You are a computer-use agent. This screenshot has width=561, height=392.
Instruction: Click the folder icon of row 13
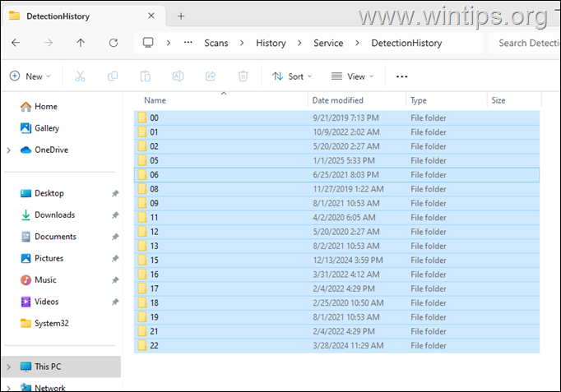tap(142, 246)
